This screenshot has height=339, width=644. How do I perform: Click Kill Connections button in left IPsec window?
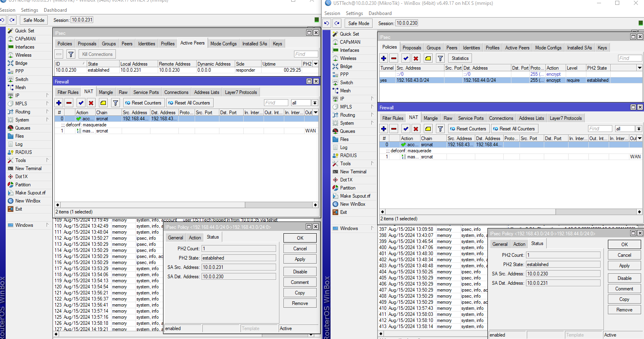point(97,54)
